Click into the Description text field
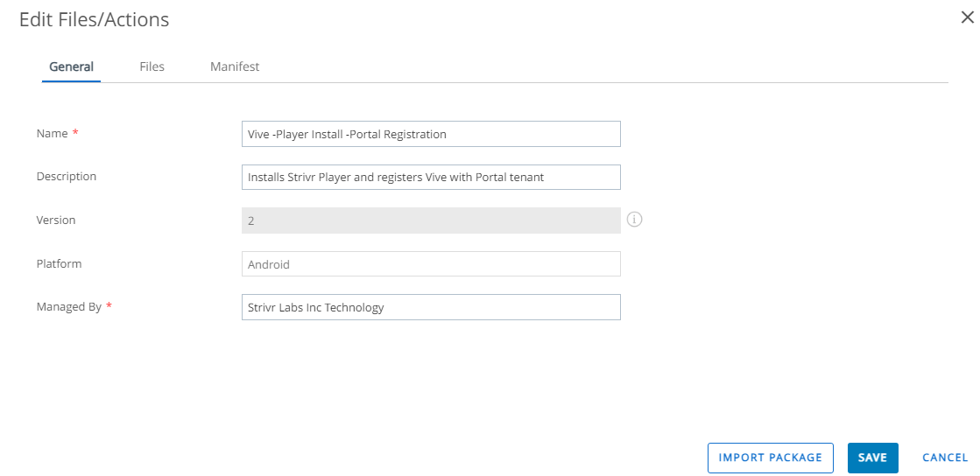 [431, 177]
